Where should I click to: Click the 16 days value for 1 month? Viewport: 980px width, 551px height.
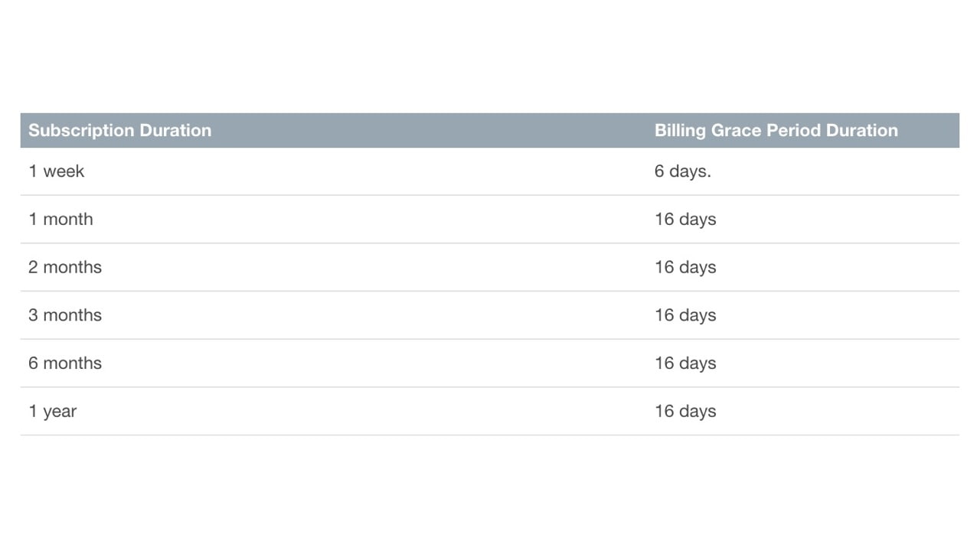[685, 220]
